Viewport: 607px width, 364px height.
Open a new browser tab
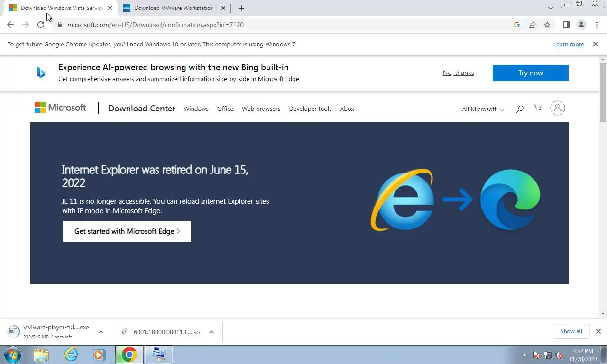tap(241, 8)
